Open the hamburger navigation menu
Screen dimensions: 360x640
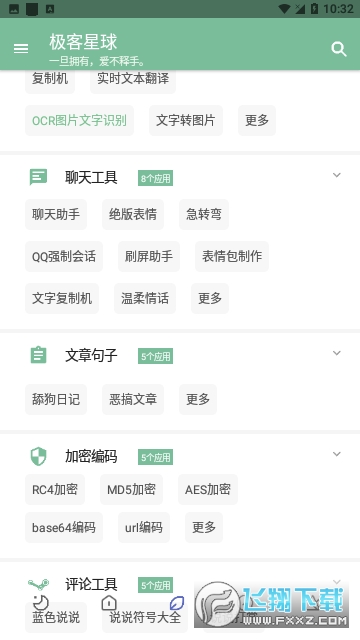click(21, 49)
